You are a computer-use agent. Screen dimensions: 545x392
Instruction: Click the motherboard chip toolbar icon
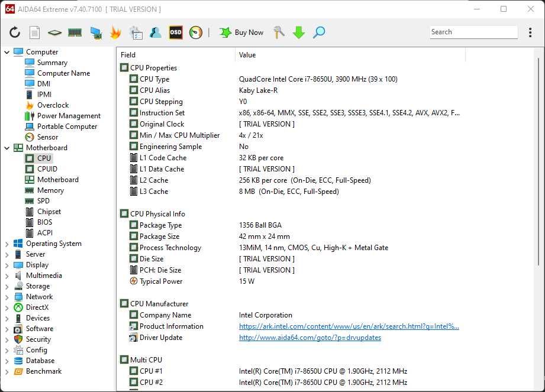(54, 33)
